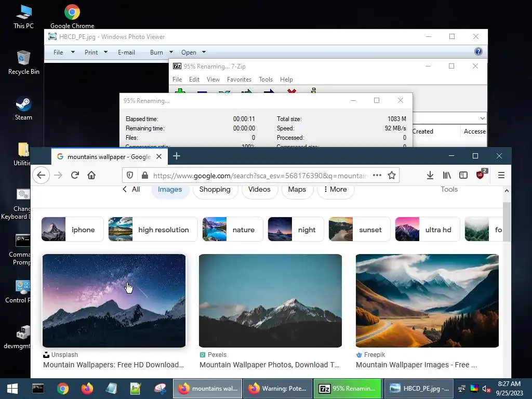Open Unsplash starry mountain thumbnail

point(114,301)
